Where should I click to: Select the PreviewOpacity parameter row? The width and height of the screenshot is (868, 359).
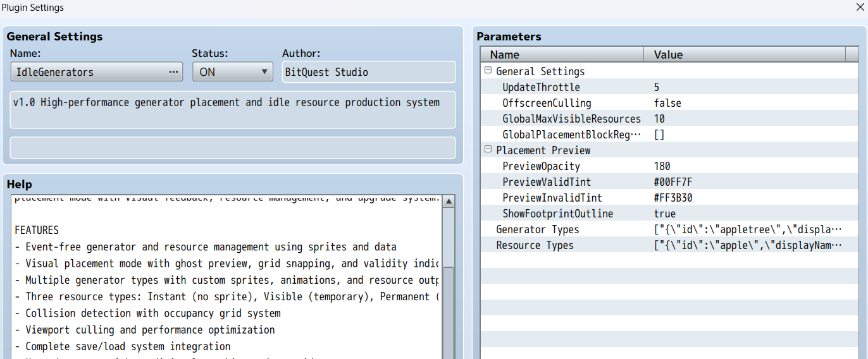pyautogui.click(x=541, y=166)
